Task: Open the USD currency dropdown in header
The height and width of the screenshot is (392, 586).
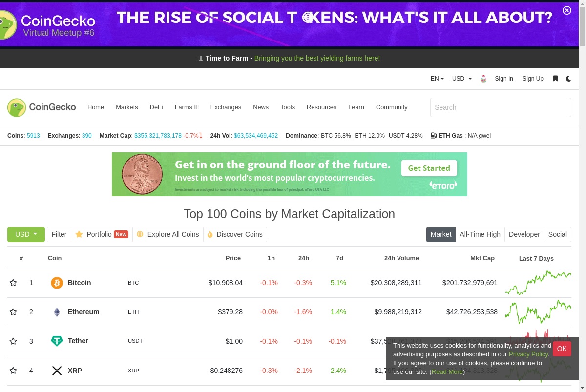Action: pyautogui.click(x=462, y=79)
